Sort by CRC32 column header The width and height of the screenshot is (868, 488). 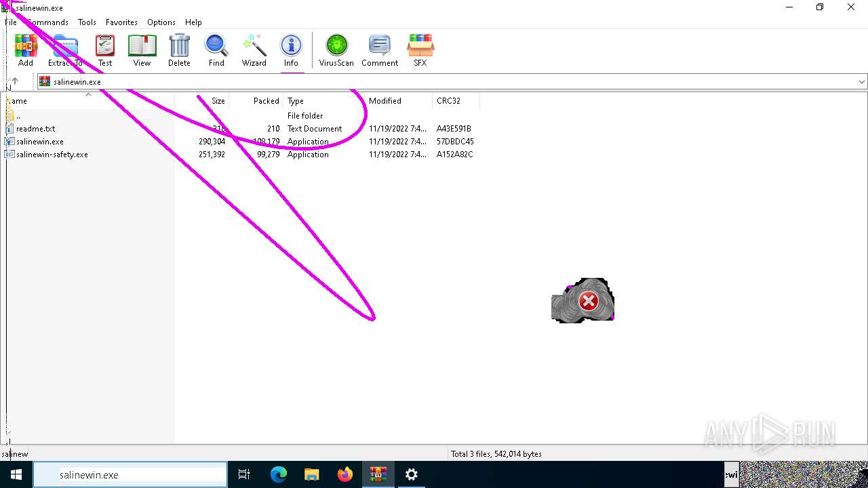(x=456, y=101)
